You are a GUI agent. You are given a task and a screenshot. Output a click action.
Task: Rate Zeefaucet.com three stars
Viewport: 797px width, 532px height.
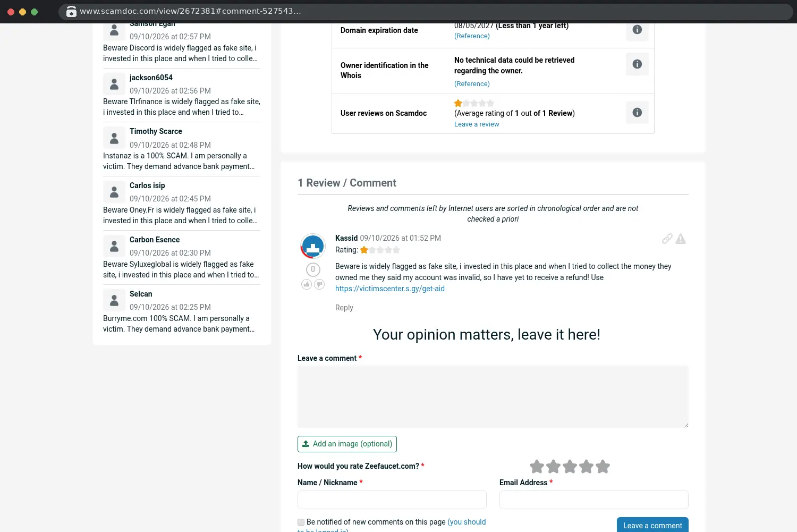coord(570,467)
